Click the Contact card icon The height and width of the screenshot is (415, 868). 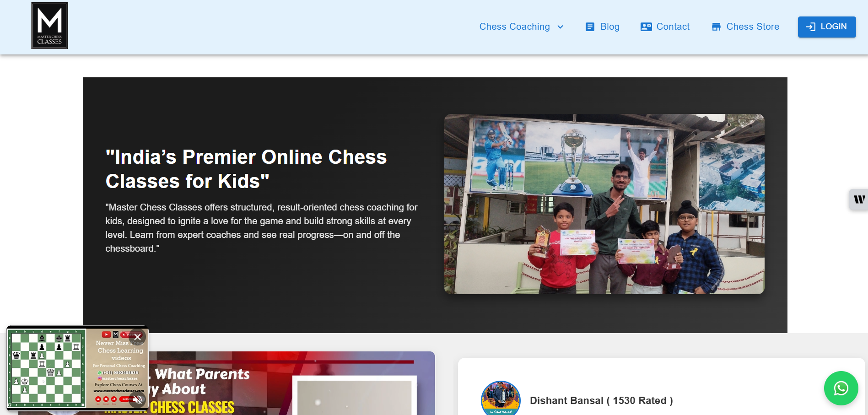[x=646, y=27]
